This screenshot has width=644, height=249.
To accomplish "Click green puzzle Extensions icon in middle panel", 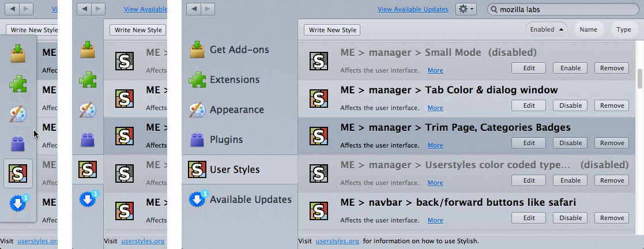I will 88,80.
